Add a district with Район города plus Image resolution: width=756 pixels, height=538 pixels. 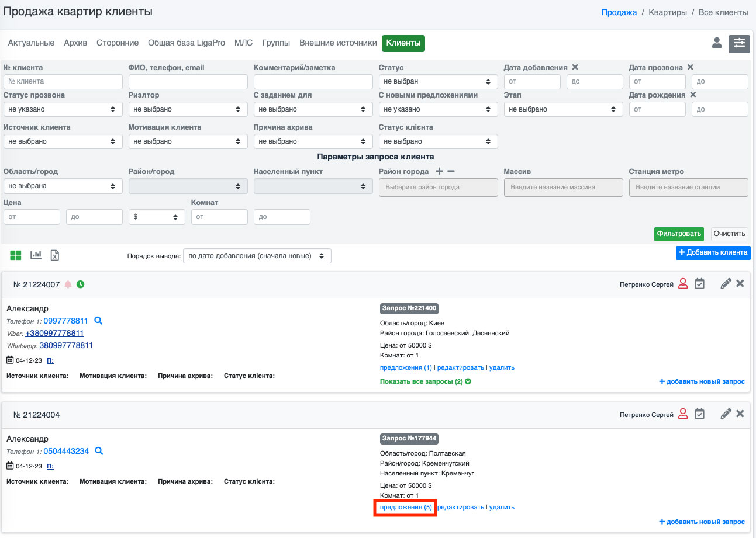tap(439, 171)
